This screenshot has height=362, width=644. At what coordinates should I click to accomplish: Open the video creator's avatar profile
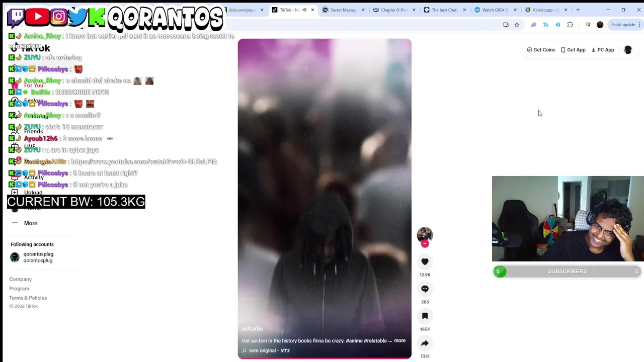pyautogui.click(x=425, y=235)
